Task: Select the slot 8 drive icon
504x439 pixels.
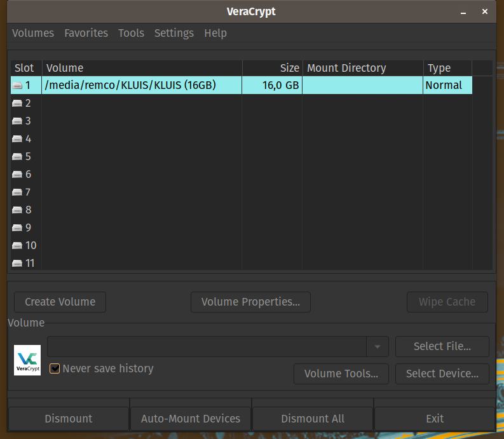Action: pyautogui.click(x=17, y=210)
